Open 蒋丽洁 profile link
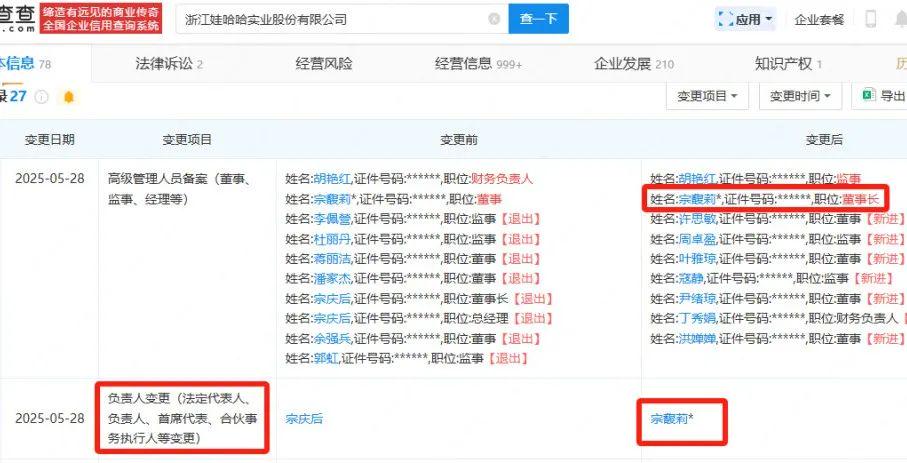This screenshot has width=907, height=463. coord(331,259)
